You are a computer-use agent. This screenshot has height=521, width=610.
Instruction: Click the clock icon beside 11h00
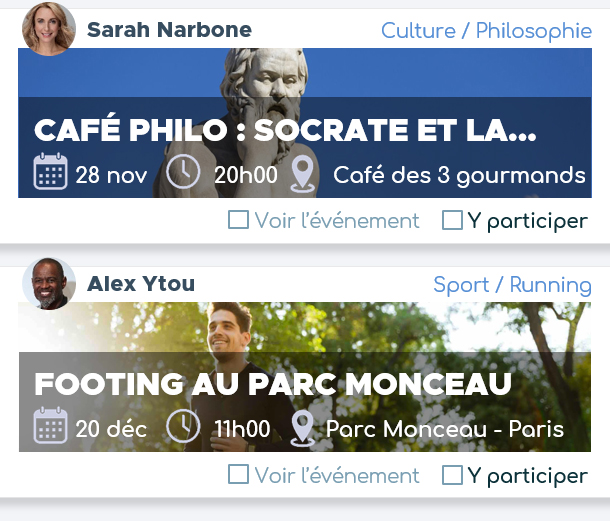[x=183, y=426]
